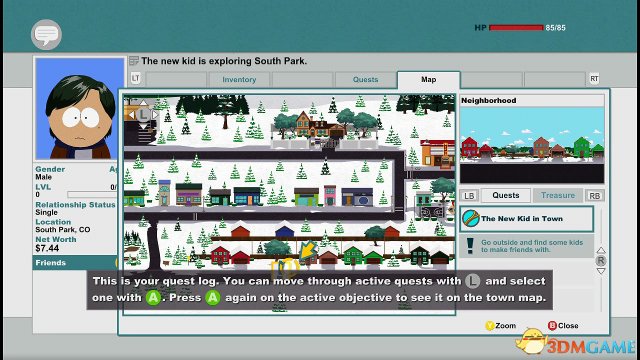Click the red HP bar
The image size is (640, 360).
pos(516,28)
